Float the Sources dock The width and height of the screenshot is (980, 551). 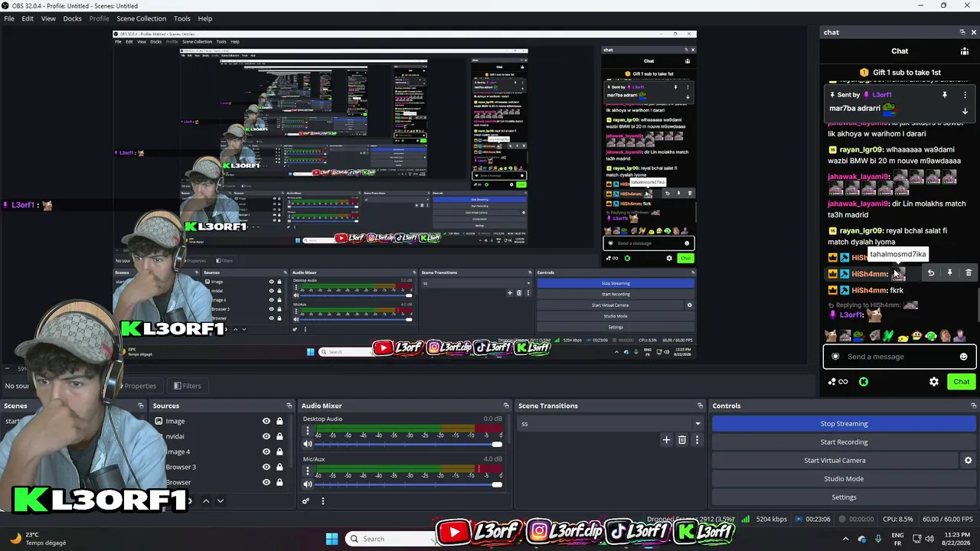tap(289, 406)
